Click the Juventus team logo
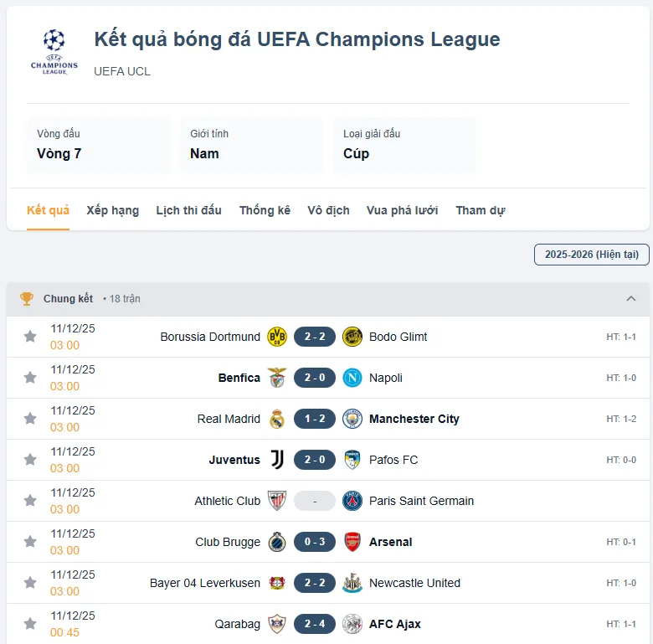 coord(277,460)
